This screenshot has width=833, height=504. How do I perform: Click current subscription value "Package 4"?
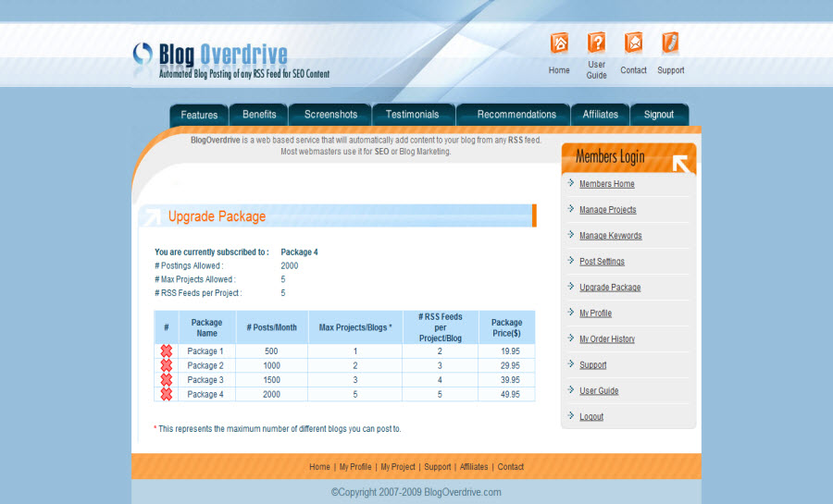(x=299, y=252)
